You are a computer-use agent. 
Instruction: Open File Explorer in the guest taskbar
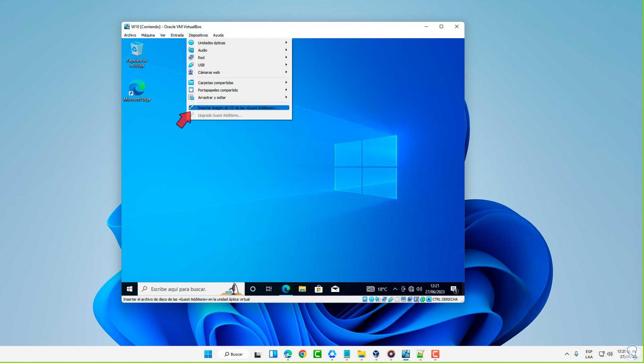(x=302, y=289)
